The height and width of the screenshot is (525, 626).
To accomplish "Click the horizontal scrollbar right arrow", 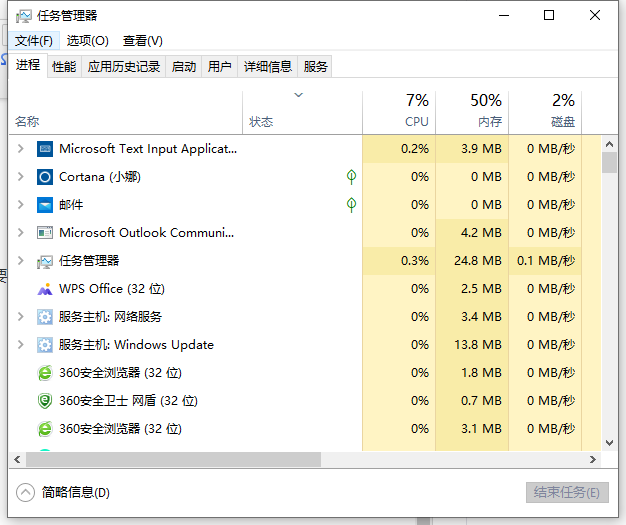I will 593,460.
